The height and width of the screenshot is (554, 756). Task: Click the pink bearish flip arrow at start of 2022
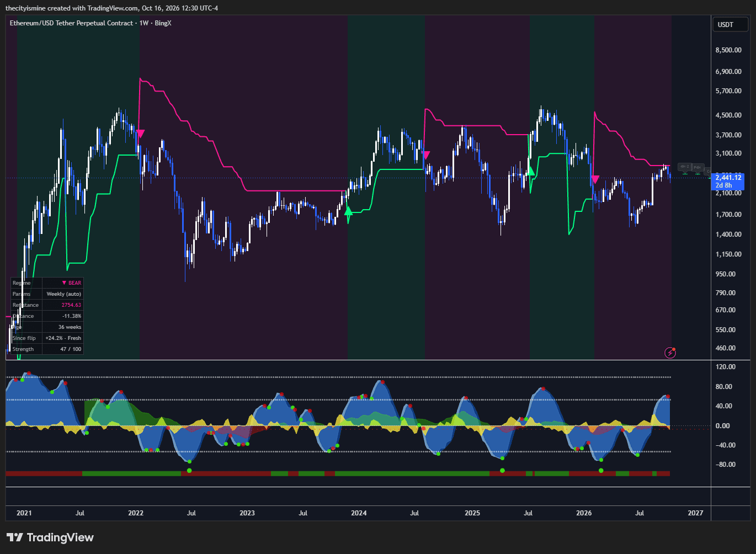click(x=140, y=134)
